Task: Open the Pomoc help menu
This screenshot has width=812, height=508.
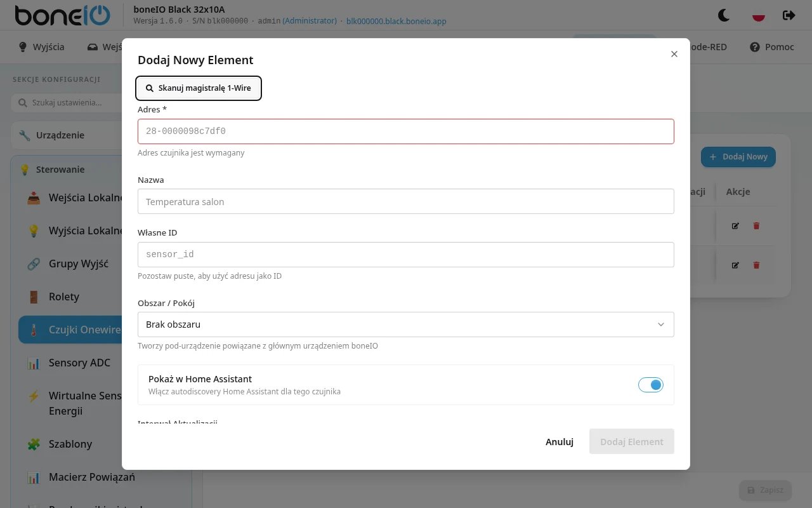Action: (x=772, y=47)
